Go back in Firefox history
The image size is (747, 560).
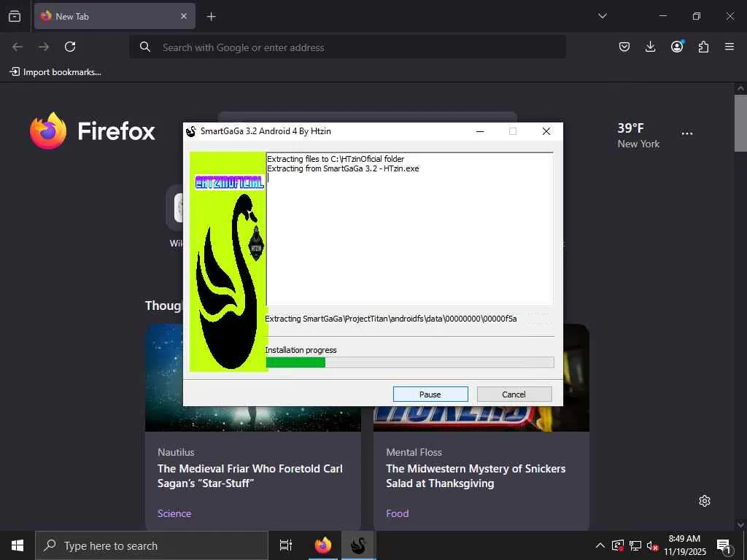18,47
